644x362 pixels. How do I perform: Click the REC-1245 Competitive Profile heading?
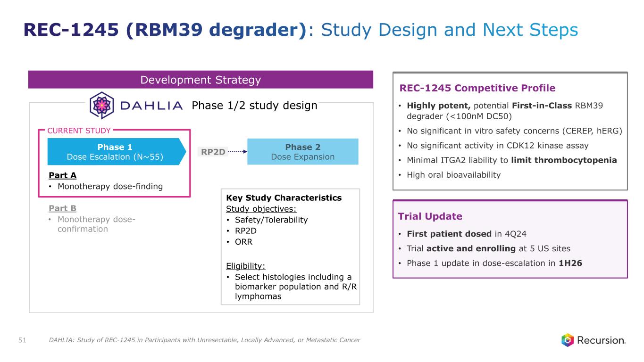[477, 88]
